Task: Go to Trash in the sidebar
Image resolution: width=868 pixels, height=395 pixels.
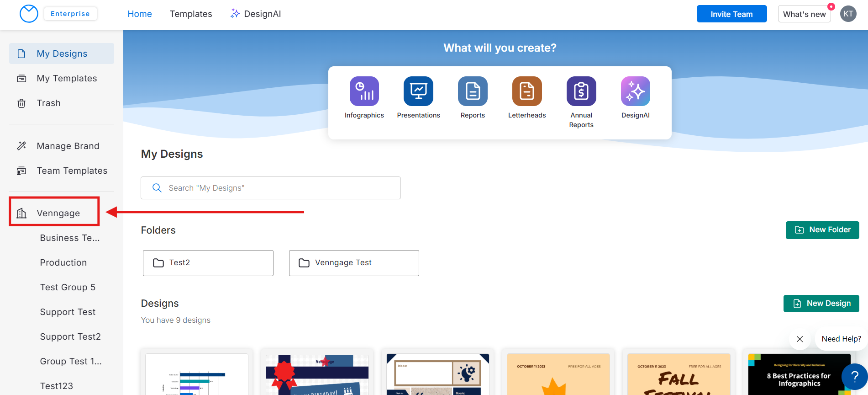Action: click(x=48, y=103)
